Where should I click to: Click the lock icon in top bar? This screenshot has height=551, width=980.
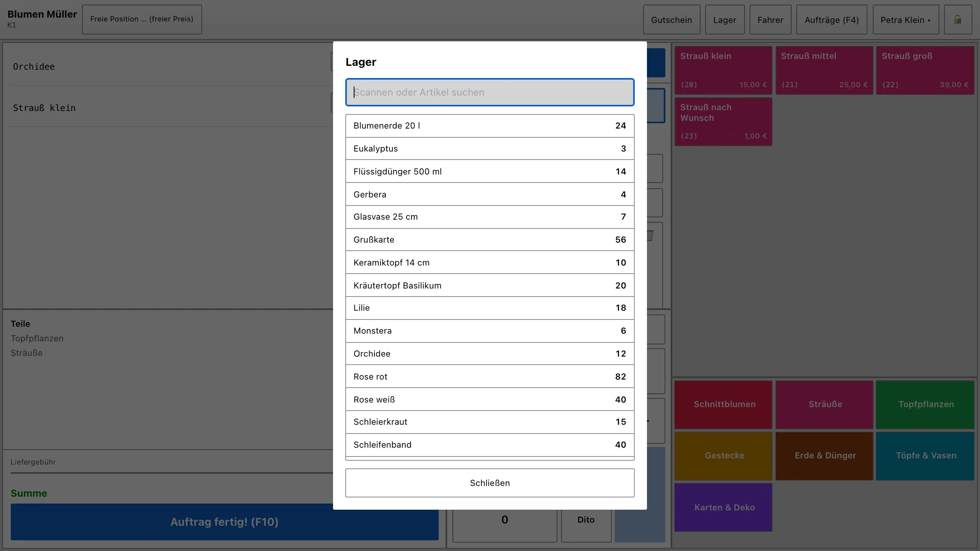tap(958, 20)
